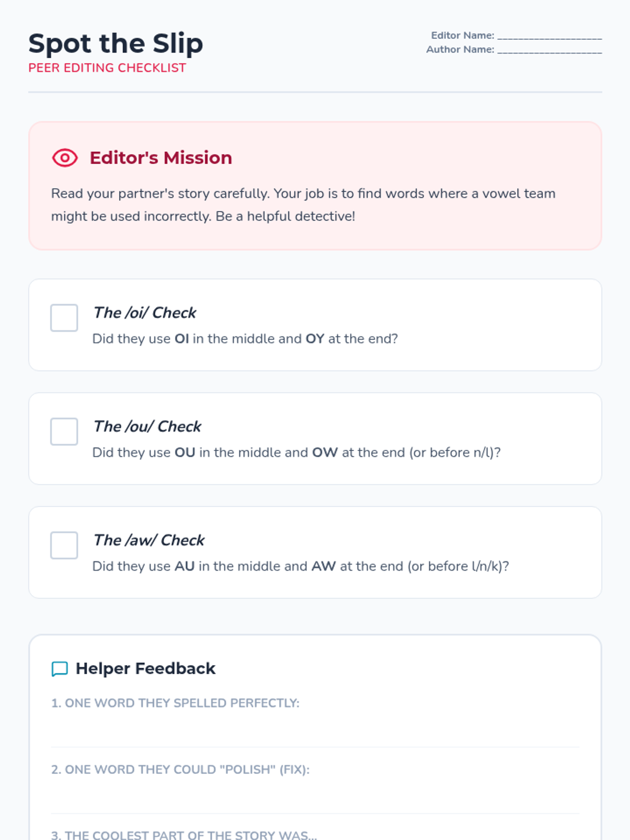This screenshot has width=630, height=840.
Task: Click the eye icon beside Editor's Mission
Action: click(x=65, y=158)
